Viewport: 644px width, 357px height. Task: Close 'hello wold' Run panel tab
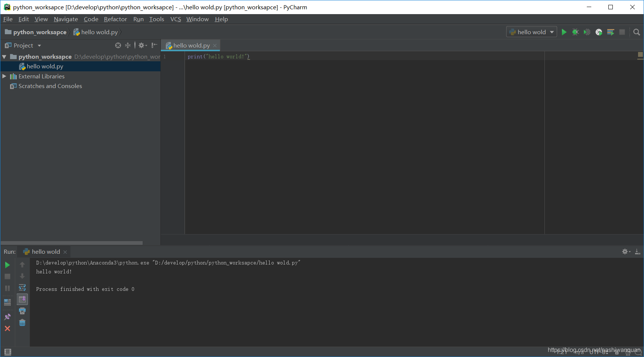pos(65,252)
